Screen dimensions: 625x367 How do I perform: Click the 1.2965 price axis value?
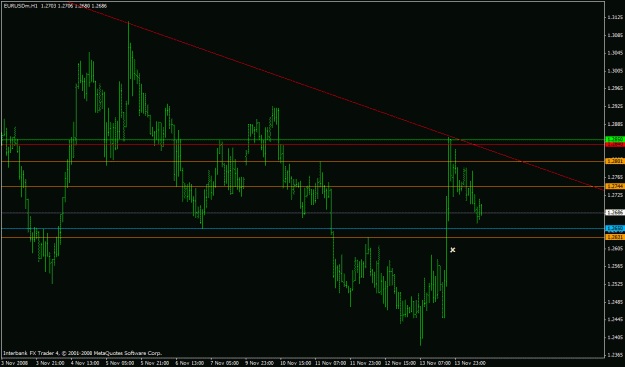614,88
